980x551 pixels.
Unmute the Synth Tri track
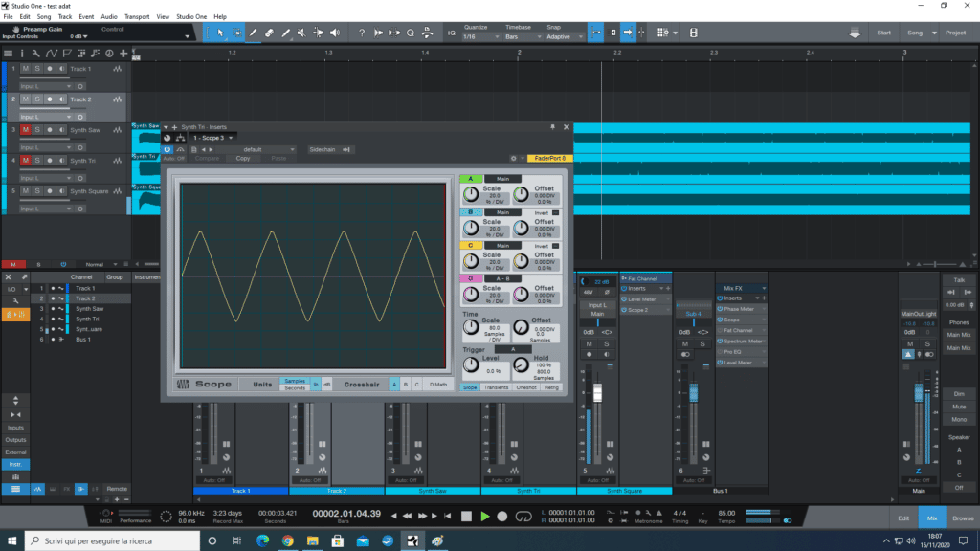25,161
